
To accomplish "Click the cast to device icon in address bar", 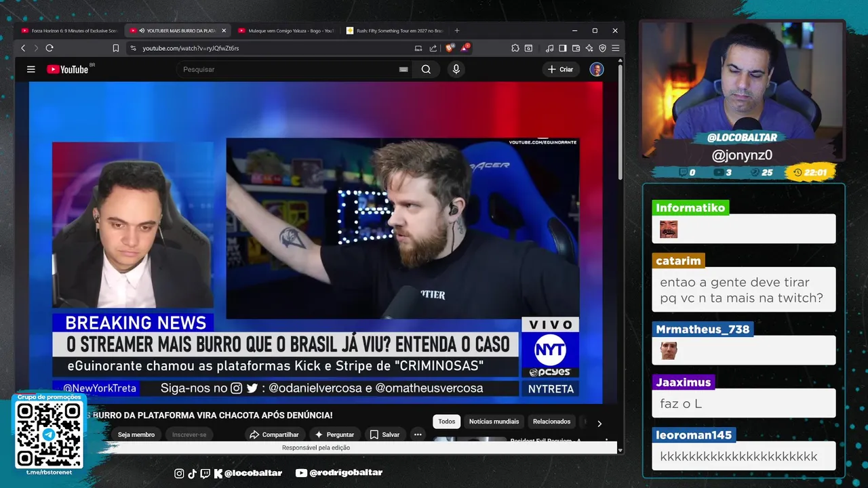I will click(418, 48).
